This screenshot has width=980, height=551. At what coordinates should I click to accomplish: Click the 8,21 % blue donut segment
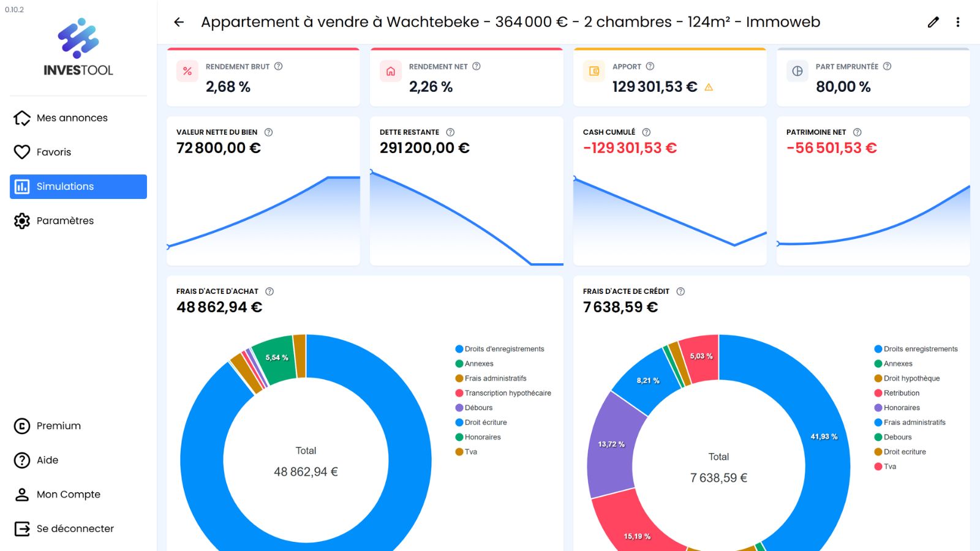pos(647,381)
